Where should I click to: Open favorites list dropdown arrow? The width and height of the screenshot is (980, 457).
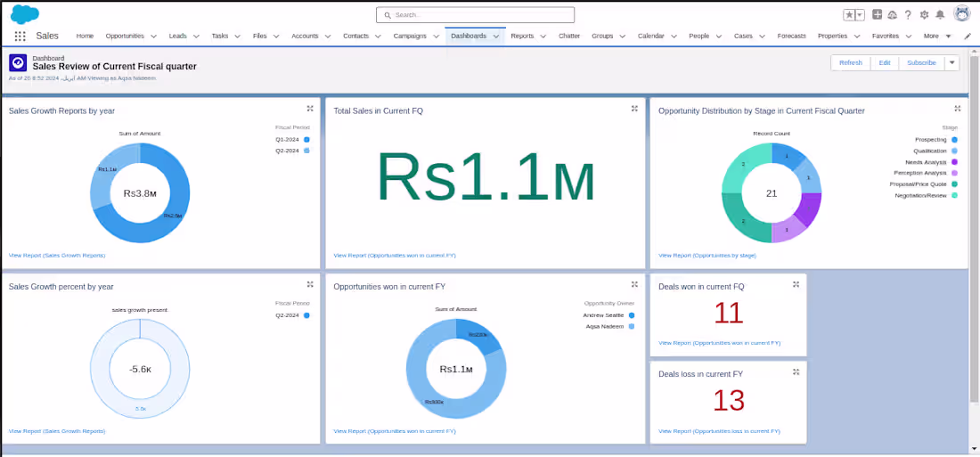tap(861, 15)
